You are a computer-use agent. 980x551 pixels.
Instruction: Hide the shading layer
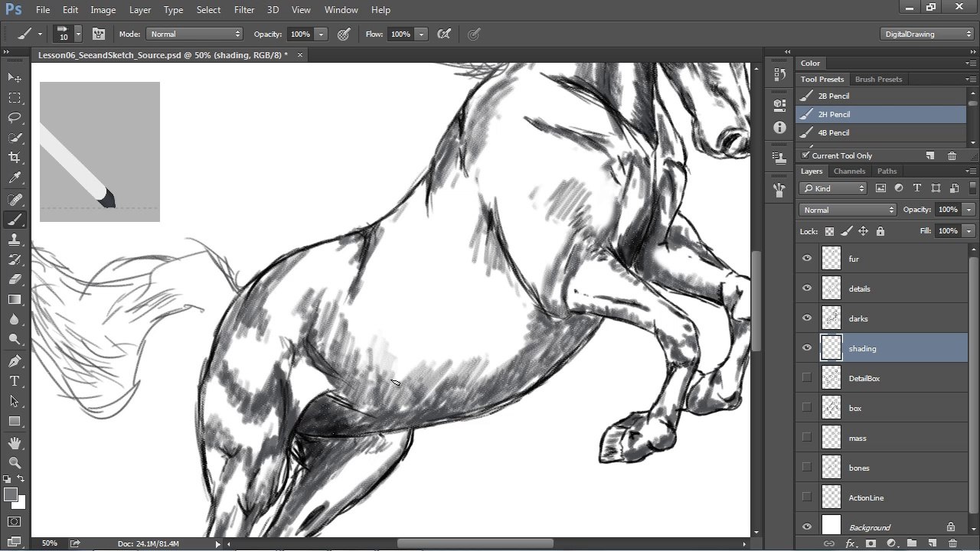pyautogui.click(x=806, y=348)
